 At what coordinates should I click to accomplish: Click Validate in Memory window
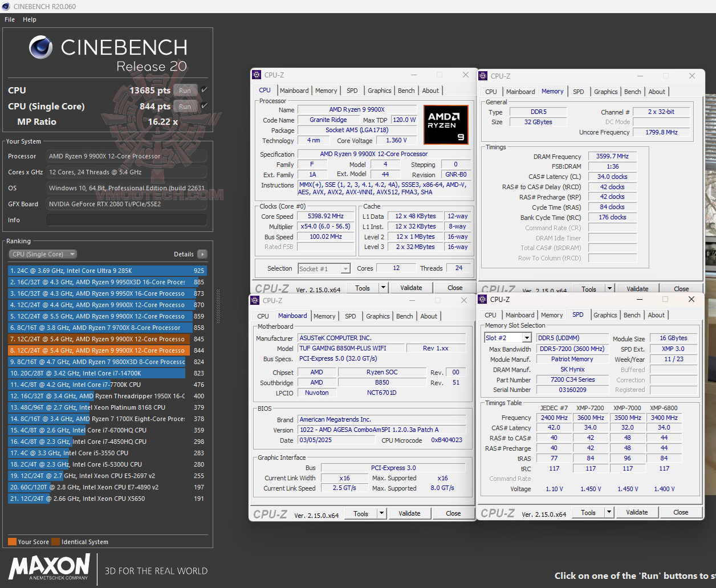[637, 289]
